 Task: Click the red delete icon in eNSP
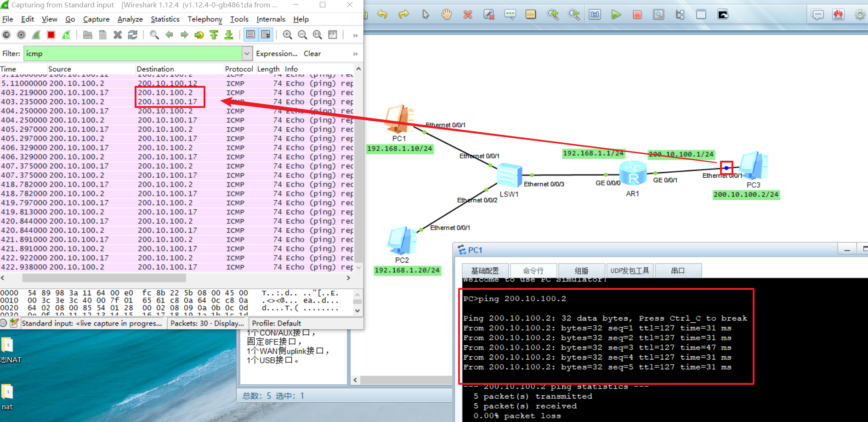[x=468, y=15]
